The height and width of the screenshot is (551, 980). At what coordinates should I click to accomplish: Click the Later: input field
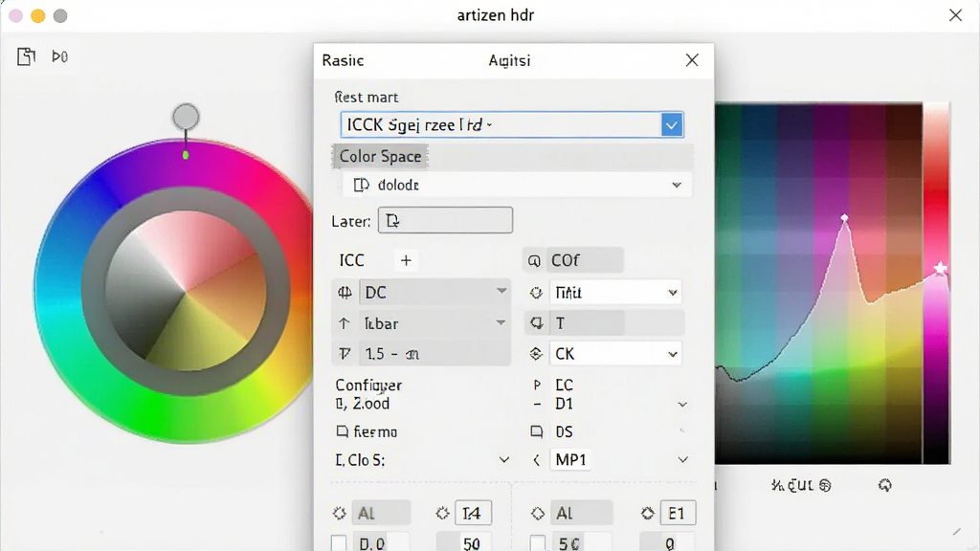click(x=446, y=221)
